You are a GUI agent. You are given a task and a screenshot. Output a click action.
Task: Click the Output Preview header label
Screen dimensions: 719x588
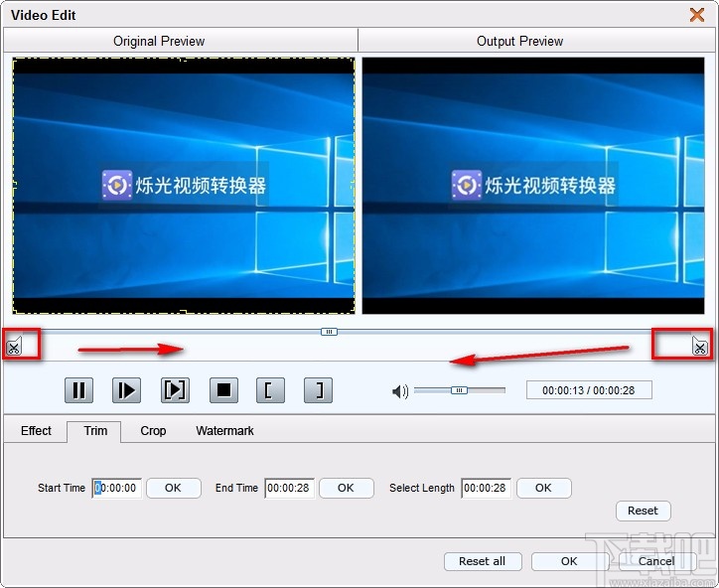[519, 42]
